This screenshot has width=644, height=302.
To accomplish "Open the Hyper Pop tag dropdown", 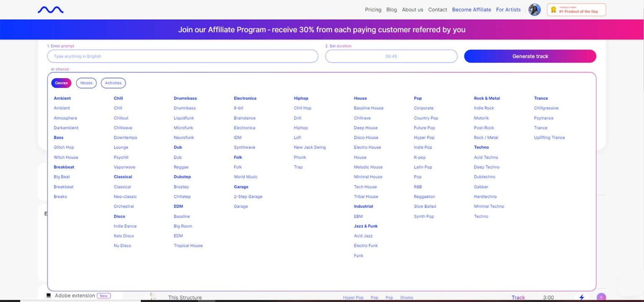I will click(x=353, y=297).
